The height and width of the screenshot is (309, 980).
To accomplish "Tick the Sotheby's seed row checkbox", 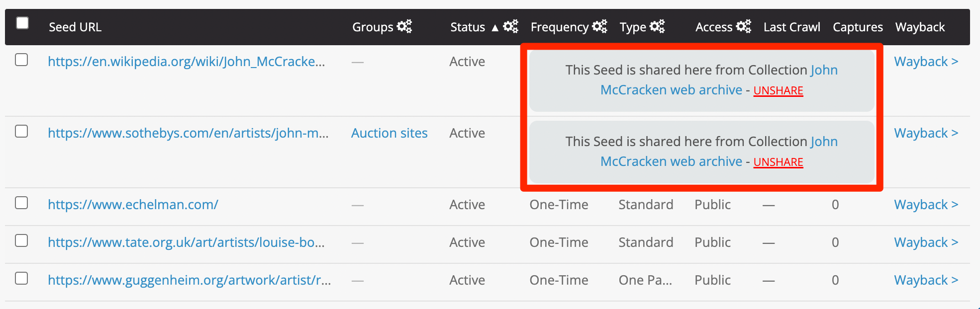I will (x=21, y=132).
